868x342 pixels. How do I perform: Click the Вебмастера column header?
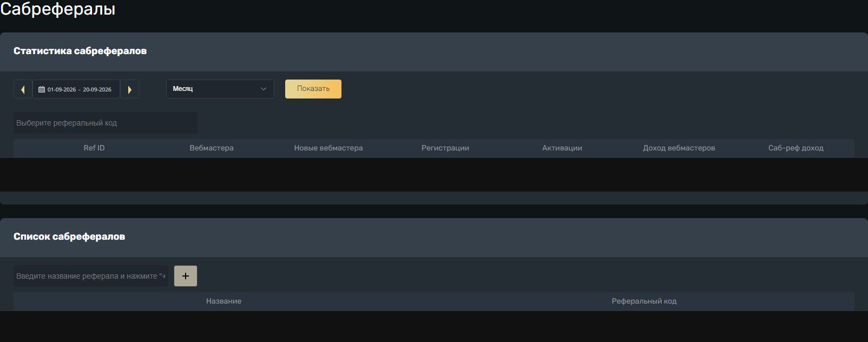coord(212,148)
